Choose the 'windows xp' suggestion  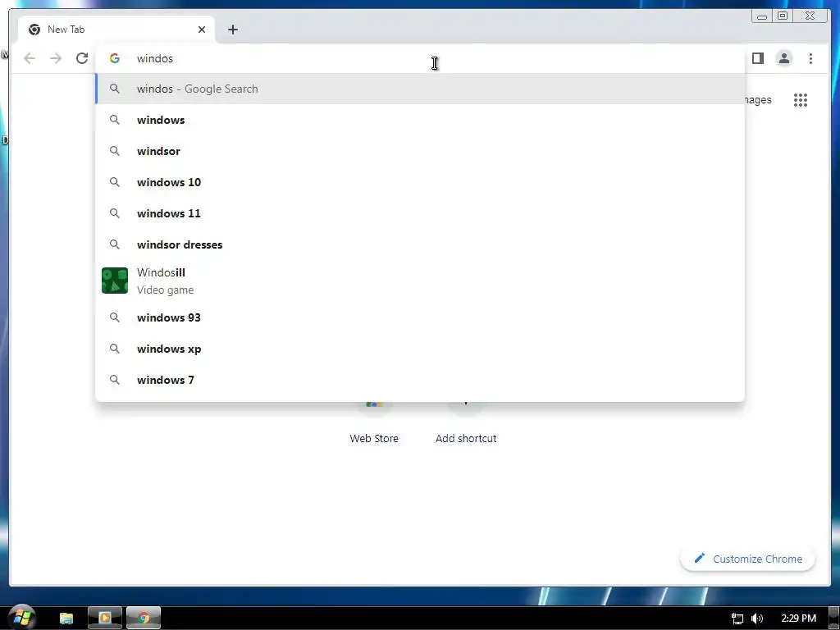420,349
